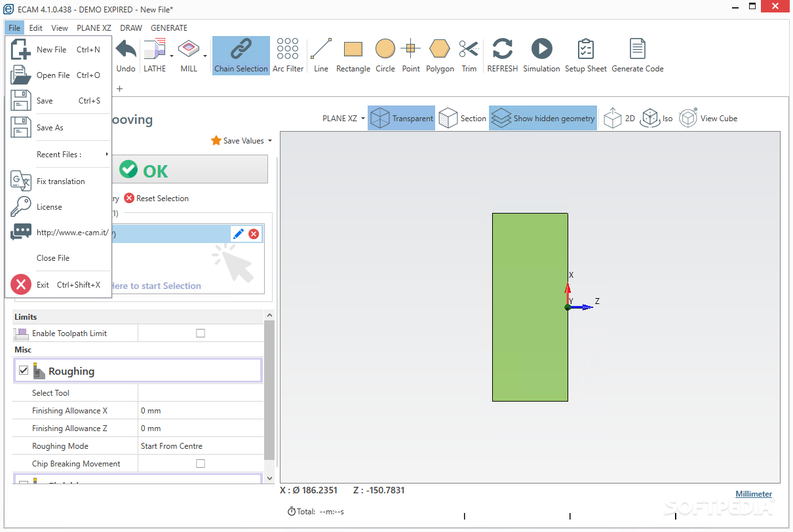Open the Edit menu
Viewport: 793px width, 532px height.
36,28
